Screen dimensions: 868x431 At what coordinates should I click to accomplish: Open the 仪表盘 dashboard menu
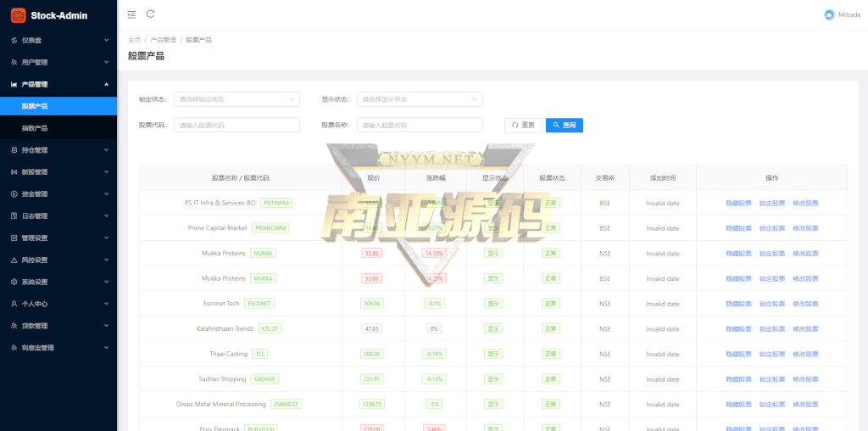58,40
